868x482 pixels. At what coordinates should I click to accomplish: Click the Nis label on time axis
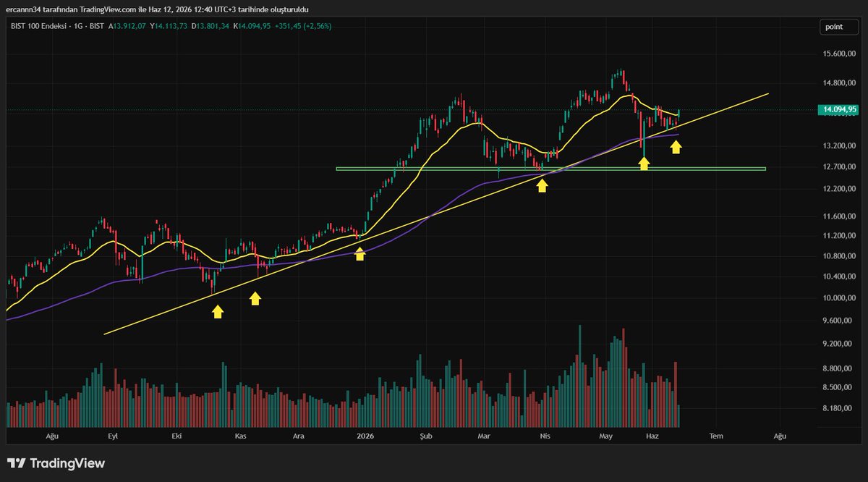(x=544, y=436)
